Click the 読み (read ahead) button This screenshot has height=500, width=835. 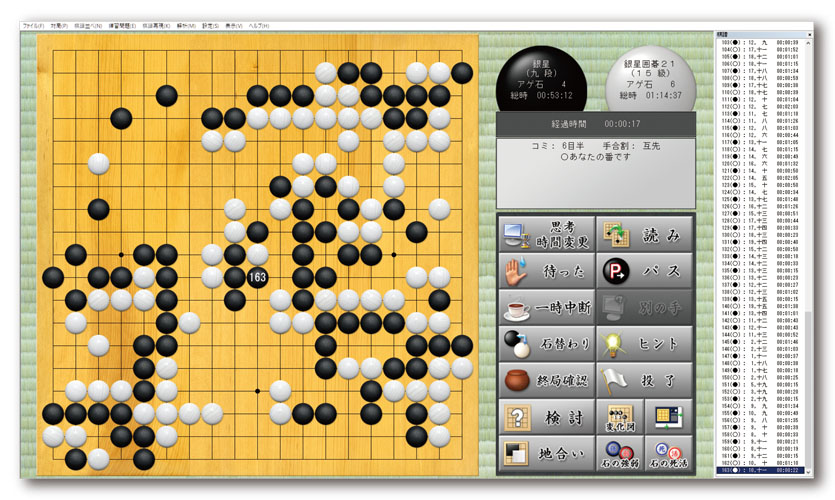645,234
